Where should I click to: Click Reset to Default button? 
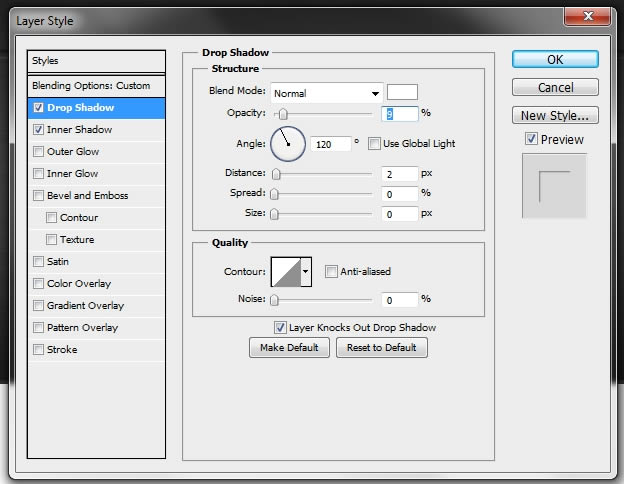382,347
